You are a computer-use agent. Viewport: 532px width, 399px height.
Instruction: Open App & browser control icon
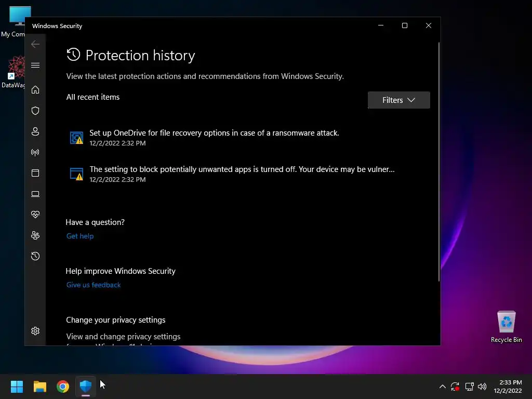(35, 173)
